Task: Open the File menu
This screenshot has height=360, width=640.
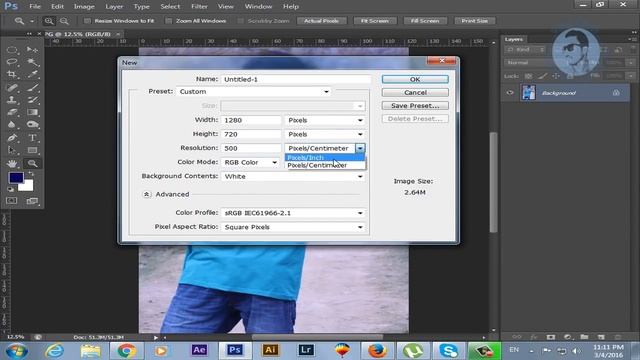Action: tap(35, 7)
